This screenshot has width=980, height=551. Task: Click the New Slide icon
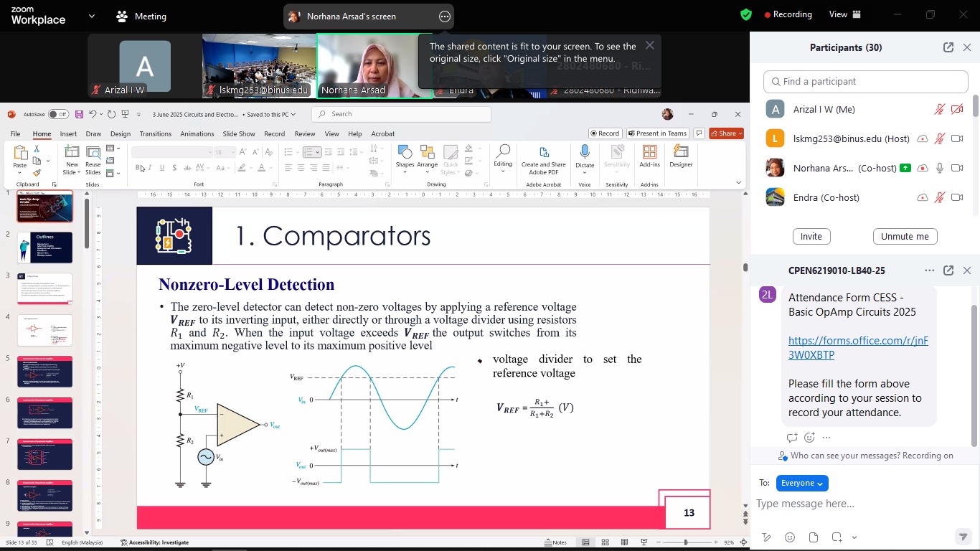click(72, 152)
